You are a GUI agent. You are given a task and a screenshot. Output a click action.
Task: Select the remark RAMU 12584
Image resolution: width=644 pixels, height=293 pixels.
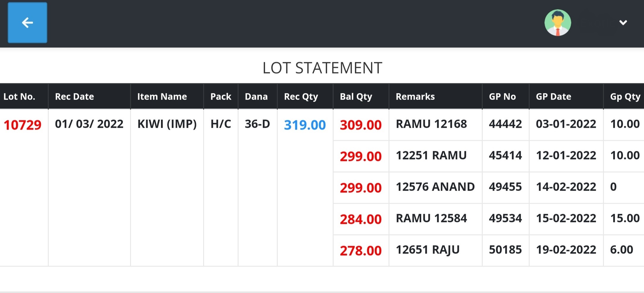tap(431, 218)
